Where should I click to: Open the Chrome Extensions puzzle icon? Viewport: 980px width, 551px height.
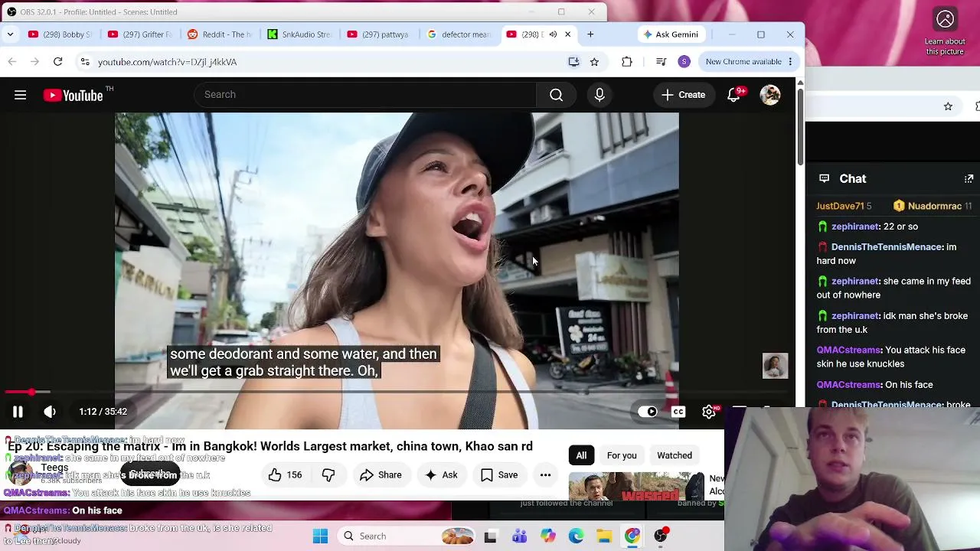coord(627,62)
